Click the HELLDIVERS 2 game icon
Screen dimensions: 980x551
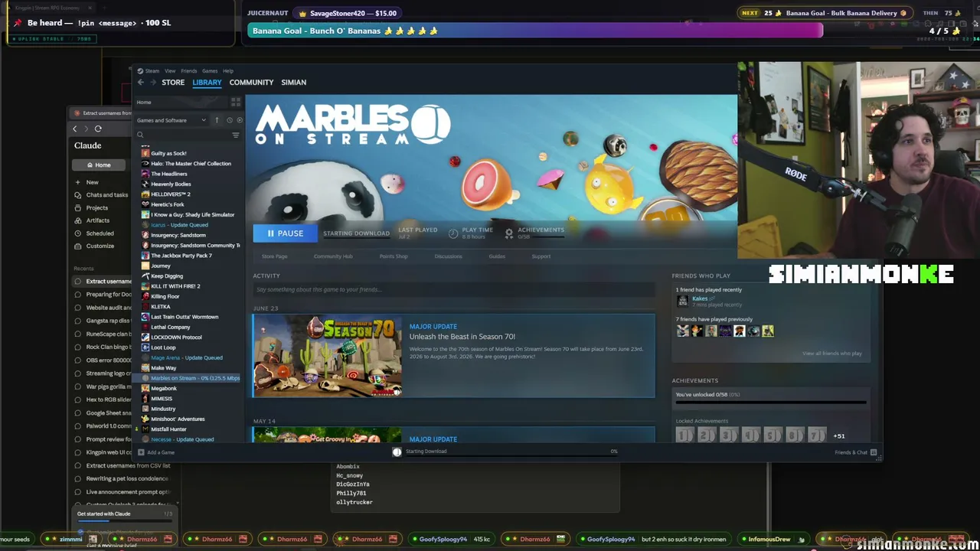(x=145, y=194)
